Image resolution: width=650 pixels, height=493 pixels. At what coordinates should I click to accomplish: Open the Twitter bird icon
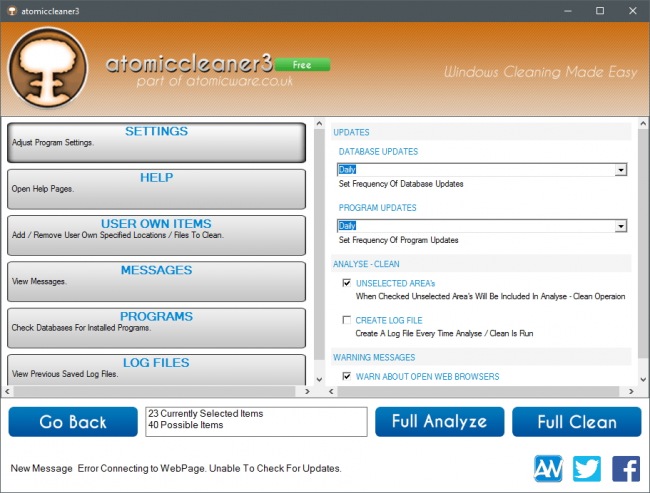[587, 469]
